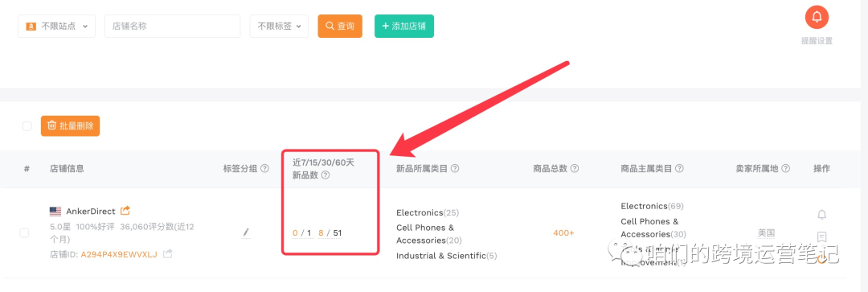Click the green 添加店铺 button
The image size is (868, 292).
(x=404, y=26)
